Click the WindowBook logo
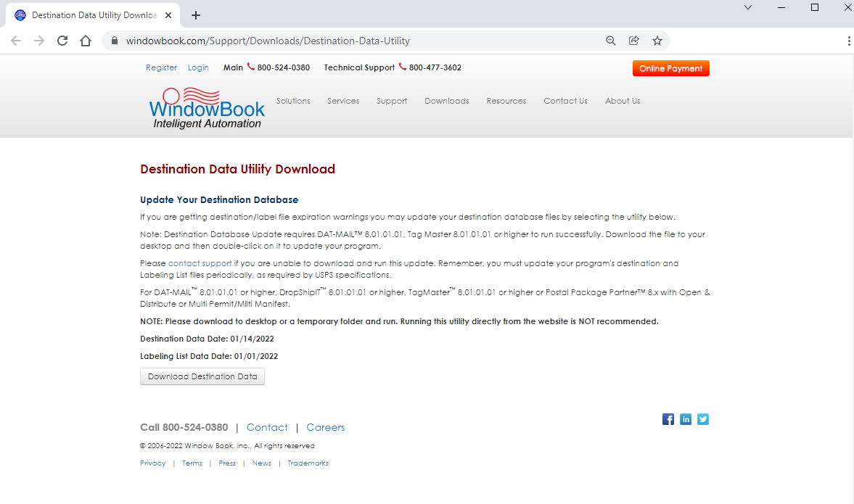 206,108
